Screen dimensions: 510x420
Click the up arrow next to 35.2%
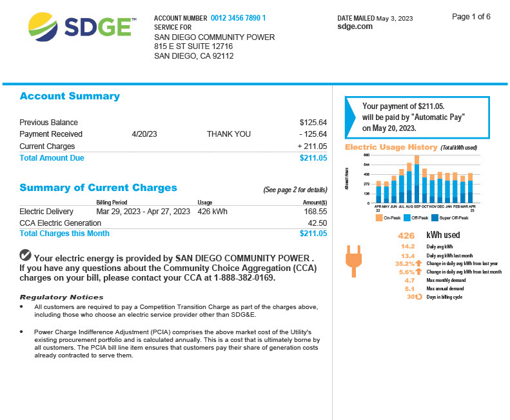pyautogui.click(x=418, y=263)
